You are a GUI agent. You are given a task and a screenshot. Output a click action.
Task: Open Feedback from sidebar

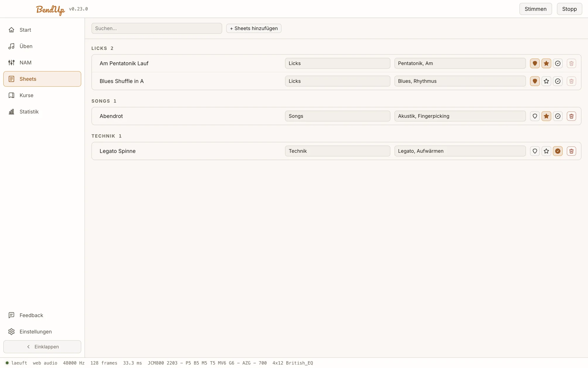42,315
